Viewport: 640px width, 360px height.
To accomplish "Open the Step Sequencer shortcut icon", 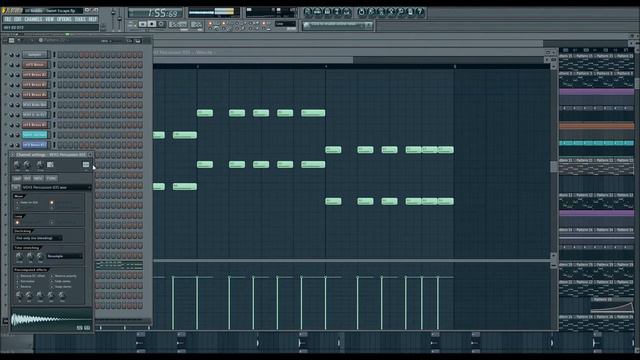I will point(317,12).
